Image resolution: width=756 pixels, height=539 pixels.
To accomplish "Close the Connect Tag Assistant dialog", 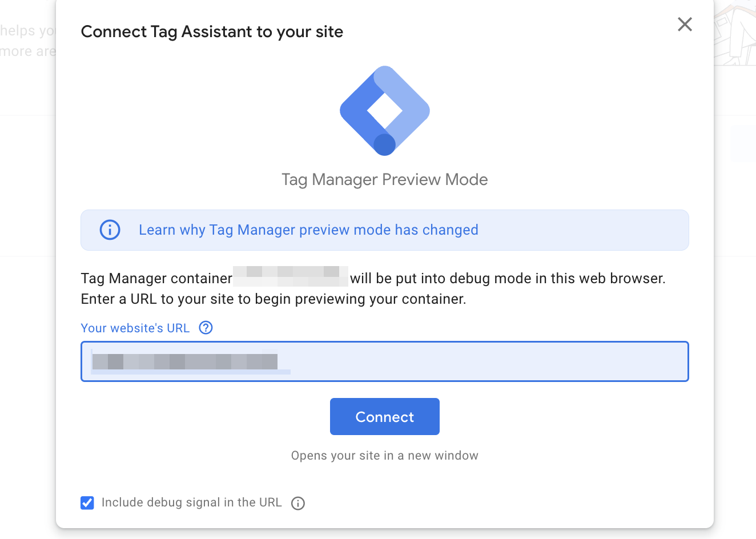I will (x=685, y=25).
